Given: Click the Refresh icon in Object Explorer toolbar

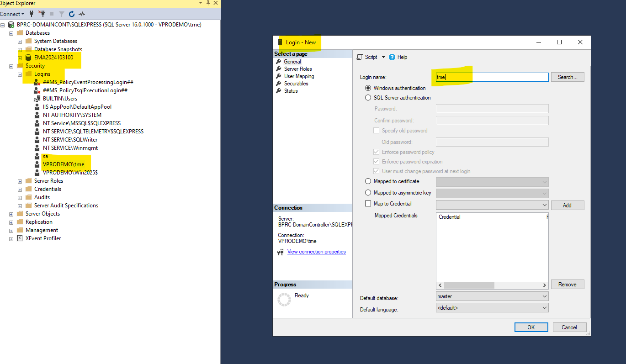Looking at the screenshot, I should 72,14.
